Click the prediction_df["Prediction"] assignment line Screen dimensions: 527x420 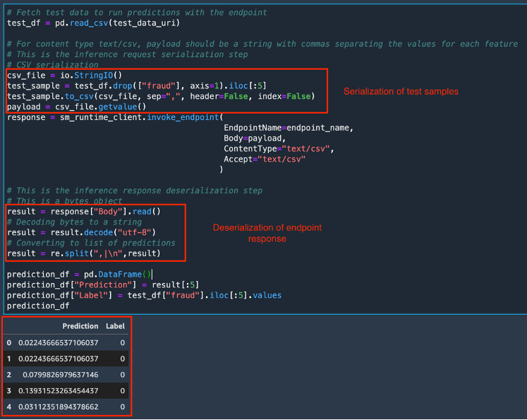click(103, 284)
